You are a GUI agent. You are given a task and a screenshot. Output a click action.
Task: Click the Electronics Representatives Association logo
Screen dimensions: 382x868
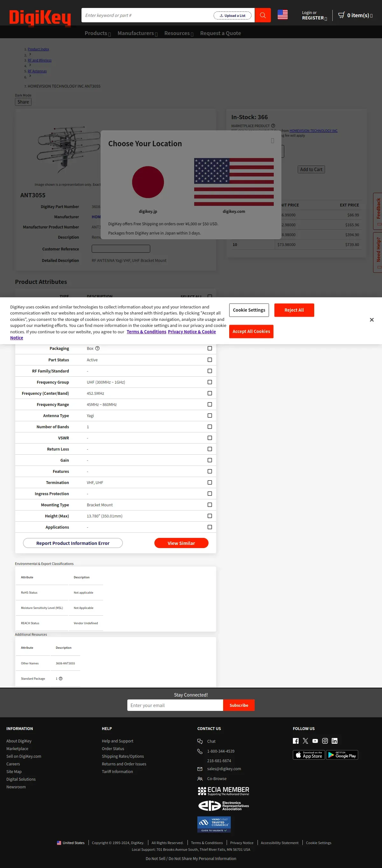(x=223, y=806)
